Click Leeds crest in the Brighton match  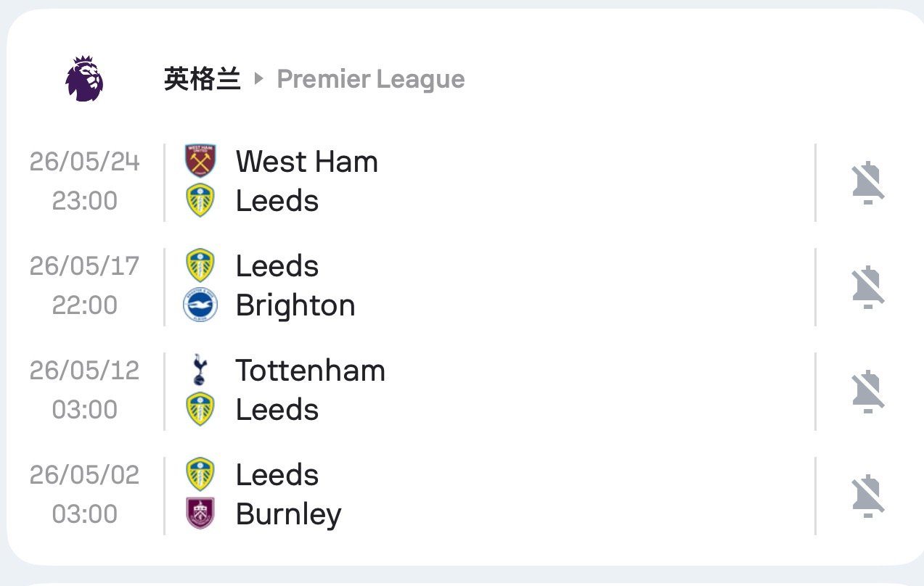coord(200,265)
